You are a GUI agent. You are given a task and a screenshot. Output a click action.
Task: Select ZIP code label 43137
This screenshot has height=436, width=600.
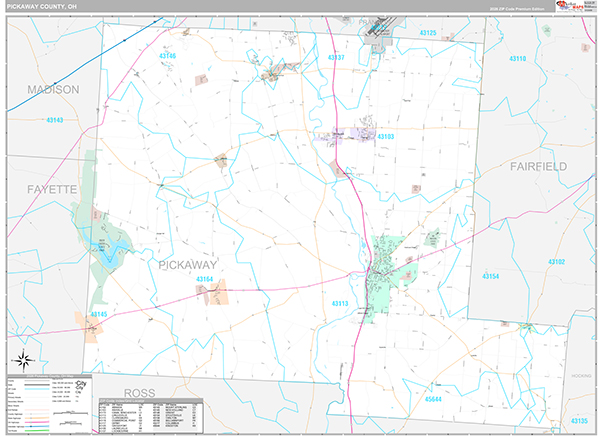pyautogui.click(x=336, y=57)
